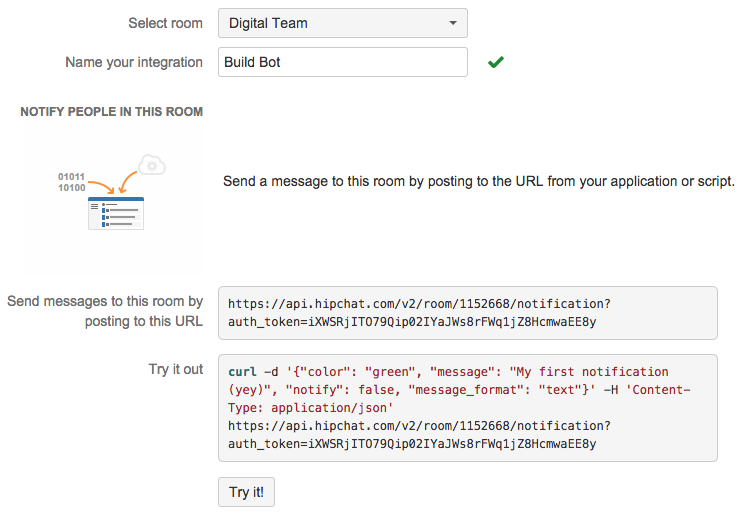Viewport: 751px width, 517px height.
Task: Click the Try it out label
Action: click(176, 369)
